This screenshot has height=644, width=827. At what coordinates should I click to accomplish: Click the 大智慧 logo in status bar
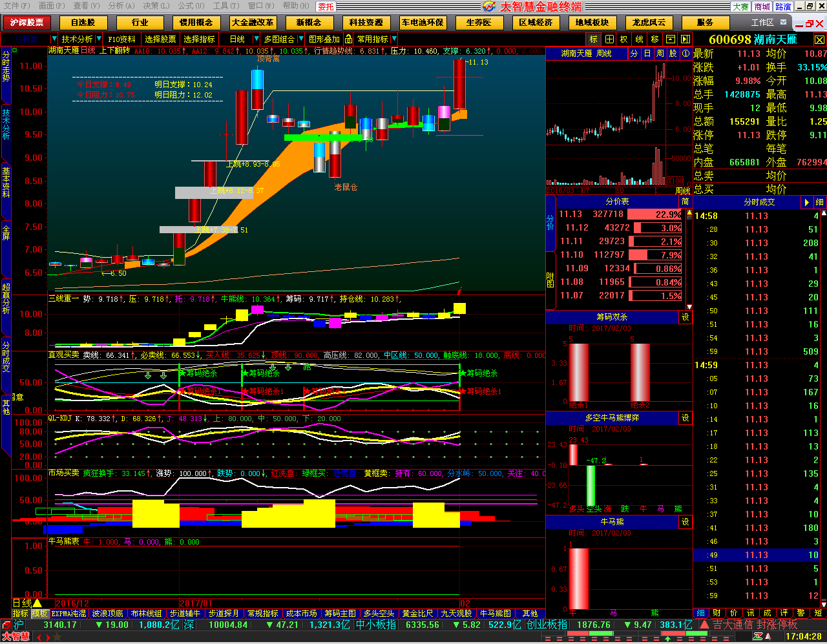(16, 637)
